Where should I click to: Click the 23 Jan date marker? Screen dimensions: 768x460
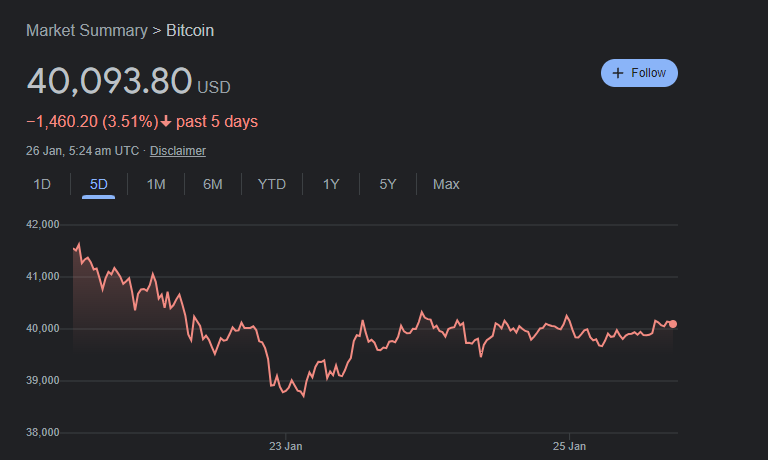tap(286, 445)
